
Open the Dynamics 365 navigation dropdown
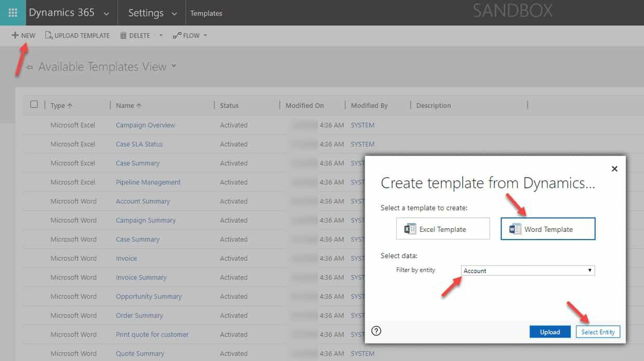(106, 13)
